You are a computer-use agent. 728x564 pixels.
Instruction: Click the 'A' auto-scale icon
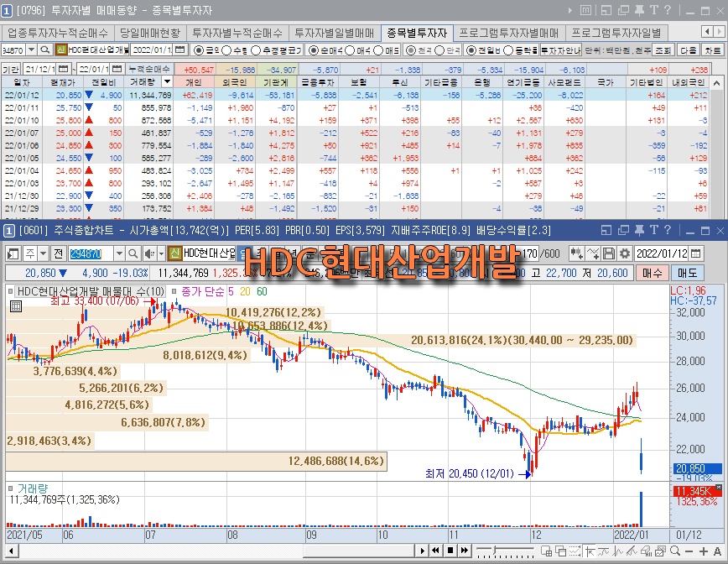click(717, 551)
